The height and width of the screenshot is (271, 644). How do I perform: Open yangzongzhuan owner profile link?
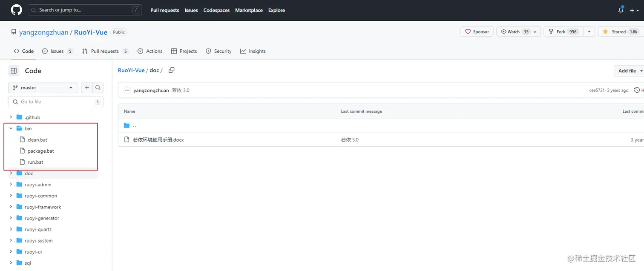coord(43,32)
